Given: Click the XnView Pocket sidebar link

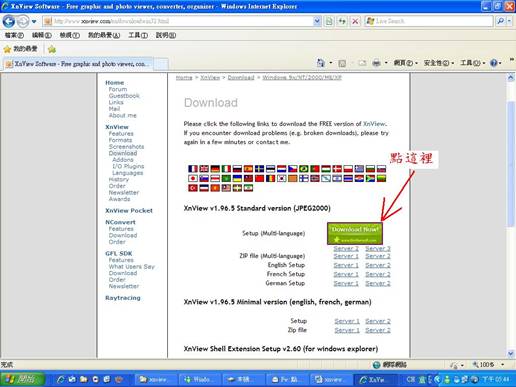Looking at the screenshot, I should [x=129, y=211].
